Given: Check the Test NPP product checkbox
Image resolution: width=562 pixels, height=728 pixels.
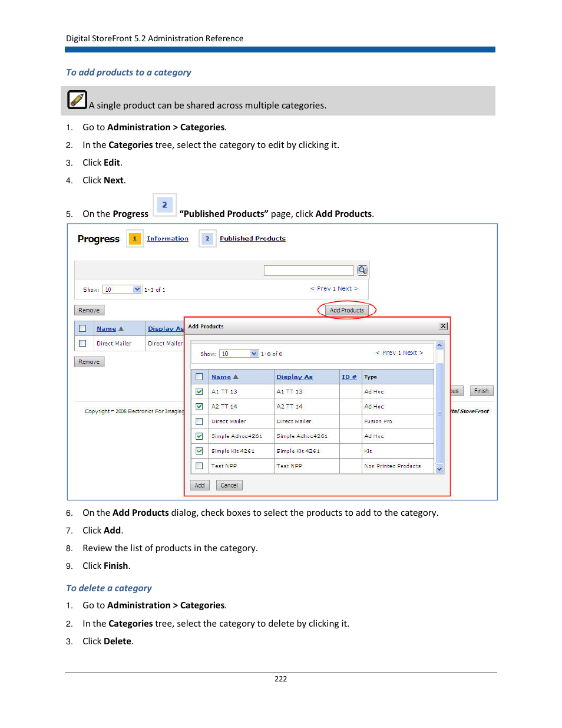Looking at the screenshot, I should point(199,466).
